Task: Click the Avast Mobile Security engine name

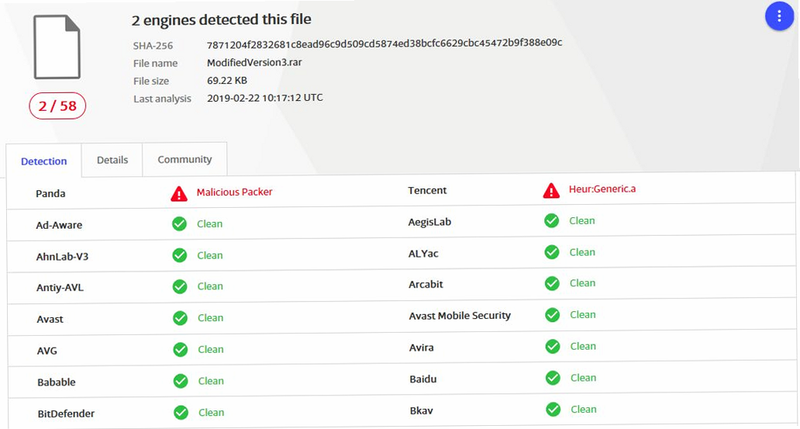Action: click(460, 316)
